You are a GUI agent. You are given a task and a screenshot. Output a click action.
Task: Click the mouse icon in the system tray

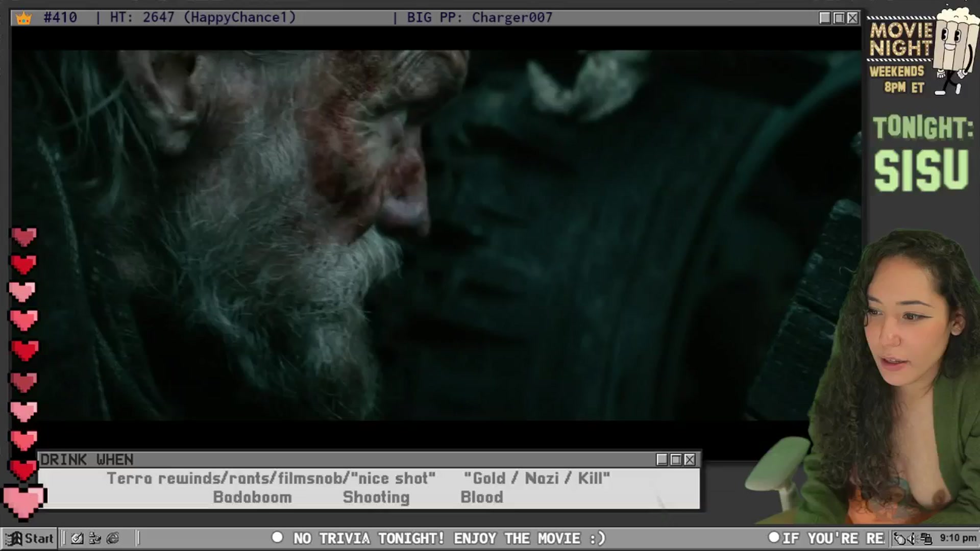pyautogui.click(x=901, y=539)
